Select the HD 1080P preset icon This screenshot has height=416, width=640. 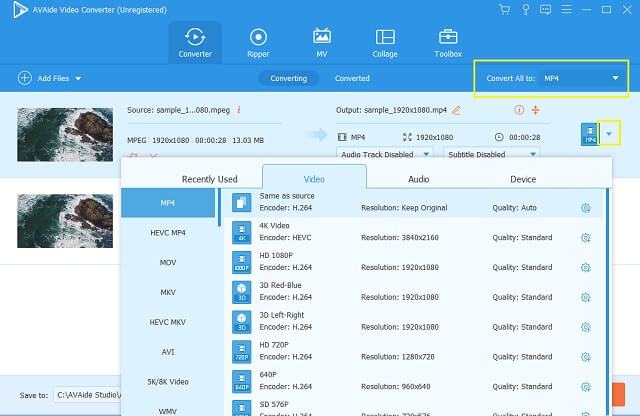point(242,262)
